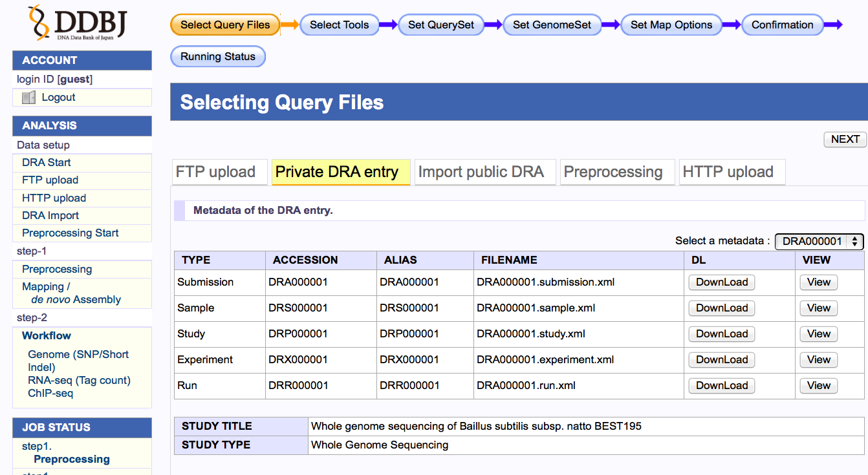
Task: Click the DDBJ logo
Action: (77, 23)
